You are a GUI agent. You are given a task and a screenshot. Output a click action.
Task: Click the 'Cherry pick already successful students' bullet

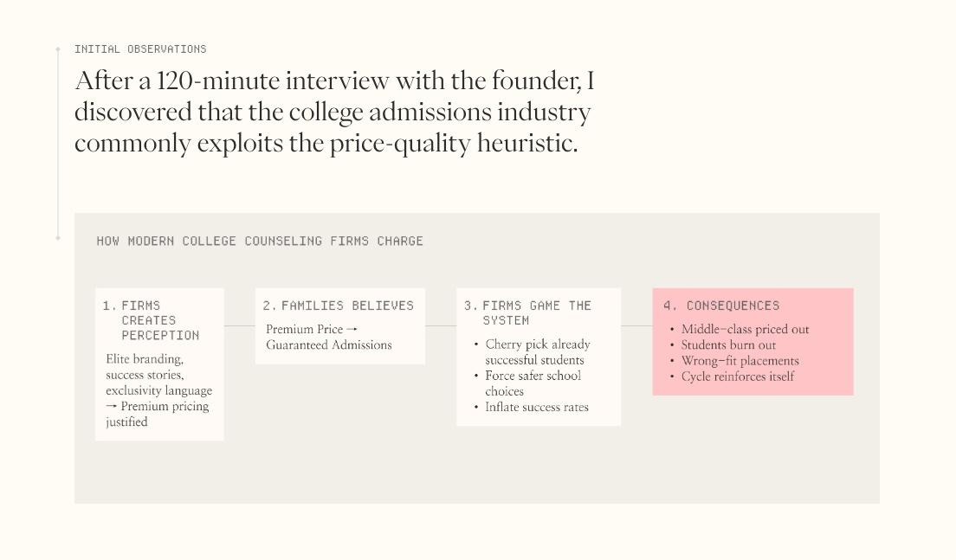coord(537,352)
